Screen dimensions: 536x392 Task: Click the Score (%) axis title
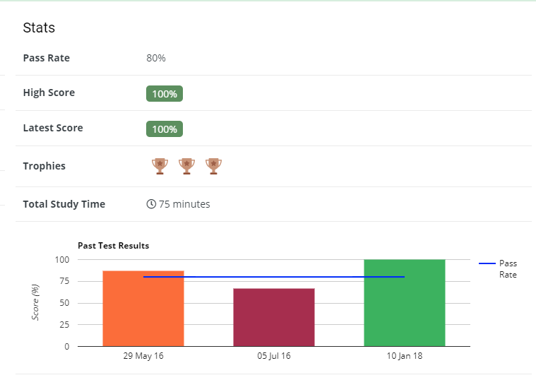point(36,302)
